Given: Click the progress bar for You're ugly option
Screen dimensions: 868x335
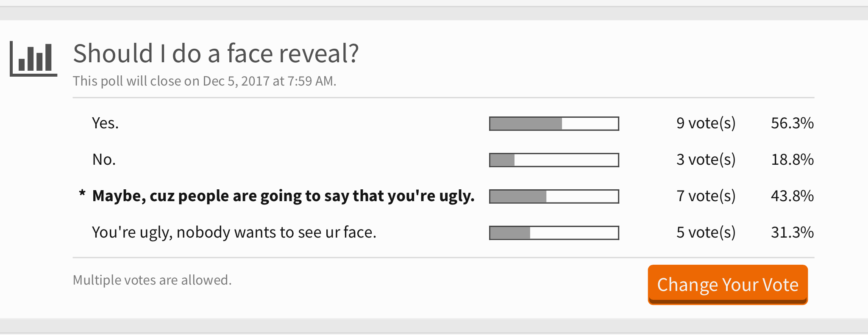Looking at the screenshot, I should [554, 233].
